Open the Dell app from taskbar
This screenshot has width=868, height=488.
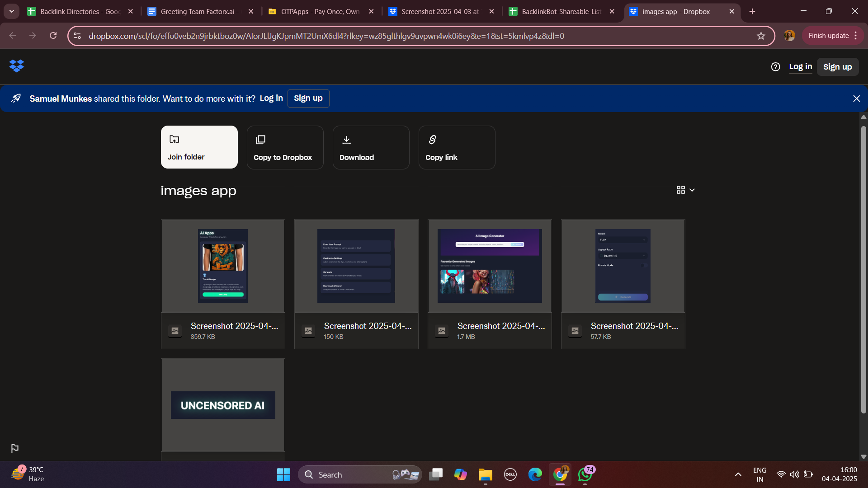[510, 474]
